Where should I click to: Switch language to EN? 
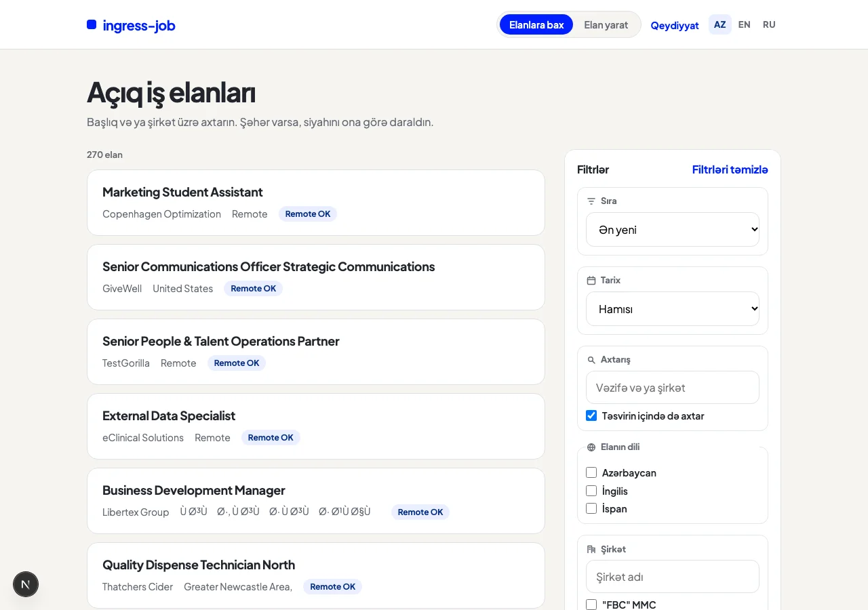[745, 25]
